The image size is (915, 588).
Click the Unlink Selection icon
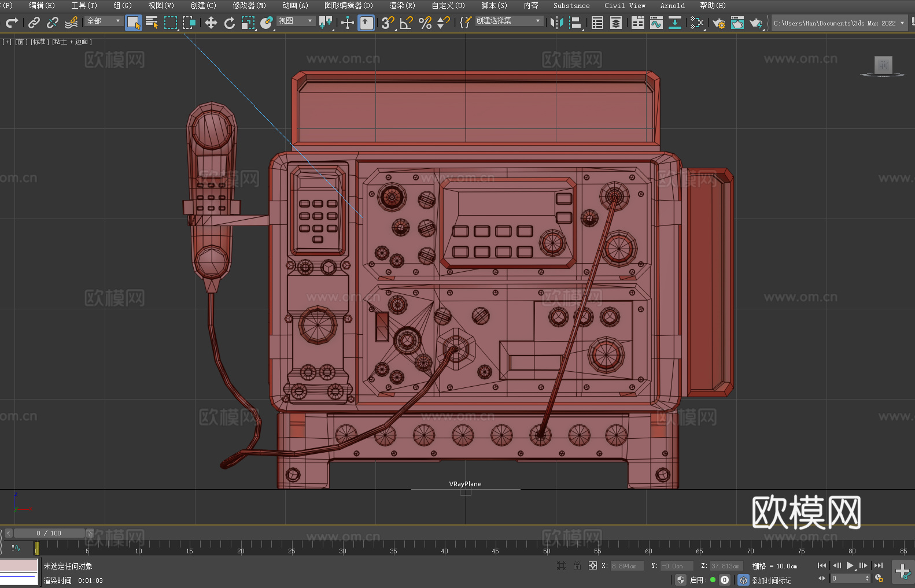(x=53, y=23)
